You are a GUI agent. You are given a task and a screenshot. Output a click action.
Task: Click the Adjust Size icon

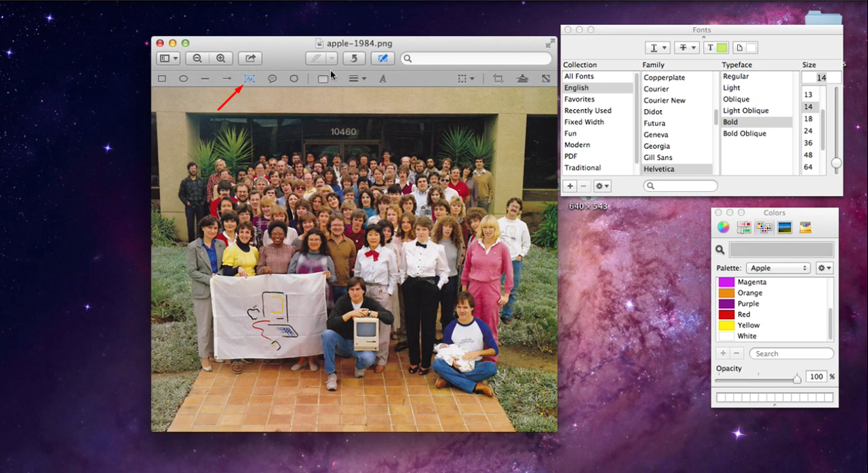546,79
